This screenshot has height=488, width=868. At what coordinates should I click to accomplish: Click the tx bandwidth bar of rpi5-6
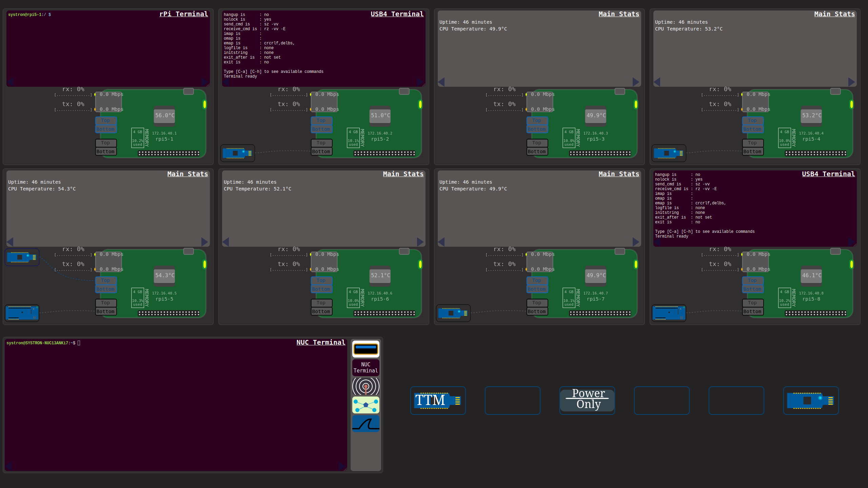(289, 270)
